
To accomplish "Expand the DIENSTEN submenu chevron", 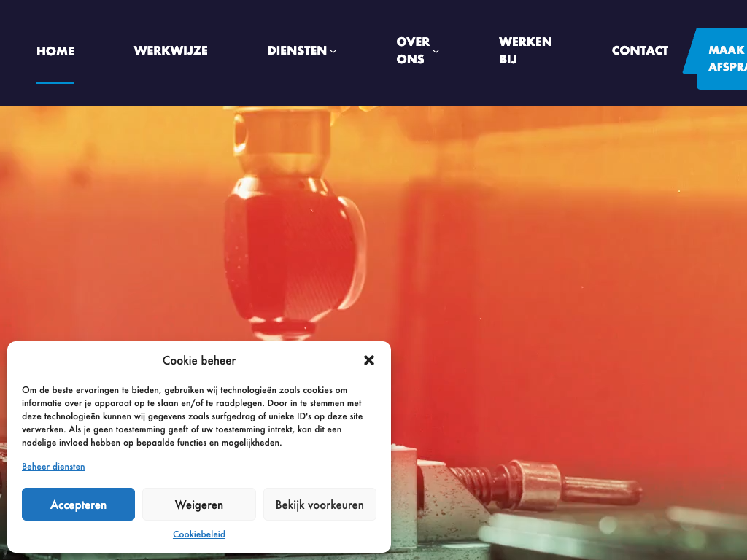I will click(x=333, y=52).
